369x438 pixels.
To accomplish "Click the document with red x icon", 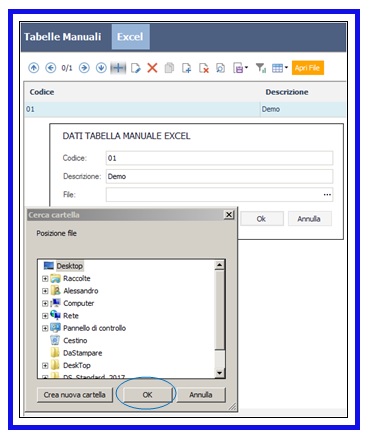I will tap(204, 68).
